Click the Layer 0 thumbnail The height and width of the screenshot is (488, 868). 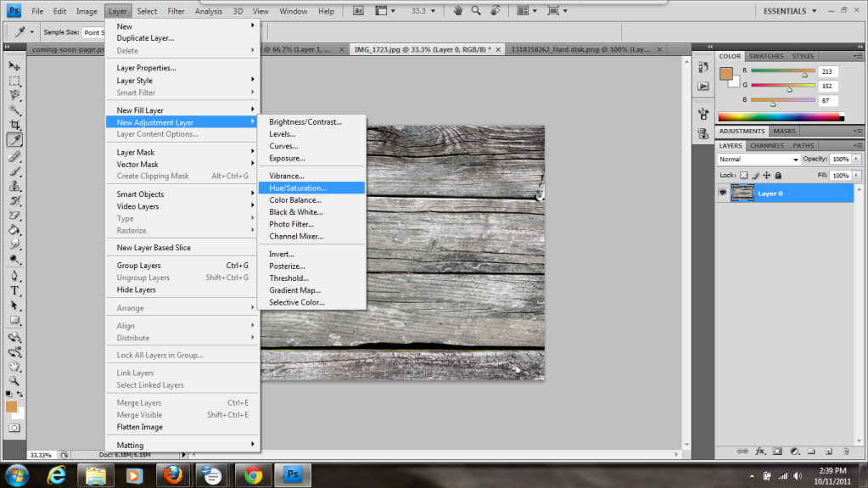(742, 193)
